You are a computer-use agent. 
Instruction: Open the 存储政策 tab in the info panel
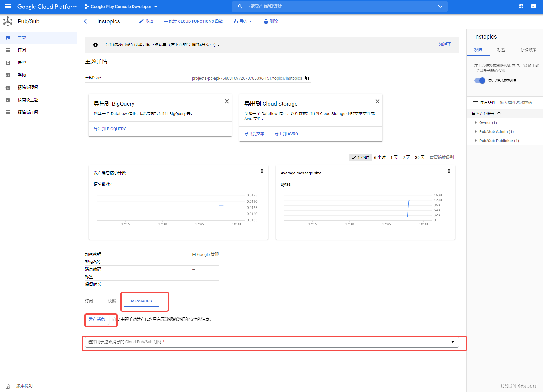pyautogui.click(x=528, y=50)
